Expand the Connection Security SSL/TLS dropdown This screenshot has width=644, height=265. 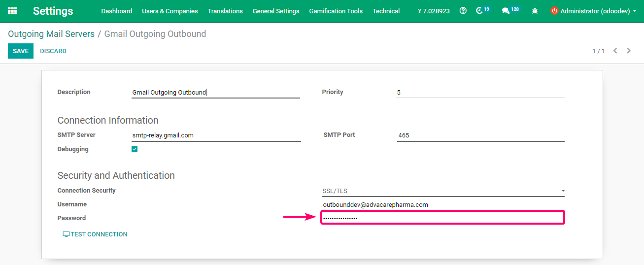443,191
